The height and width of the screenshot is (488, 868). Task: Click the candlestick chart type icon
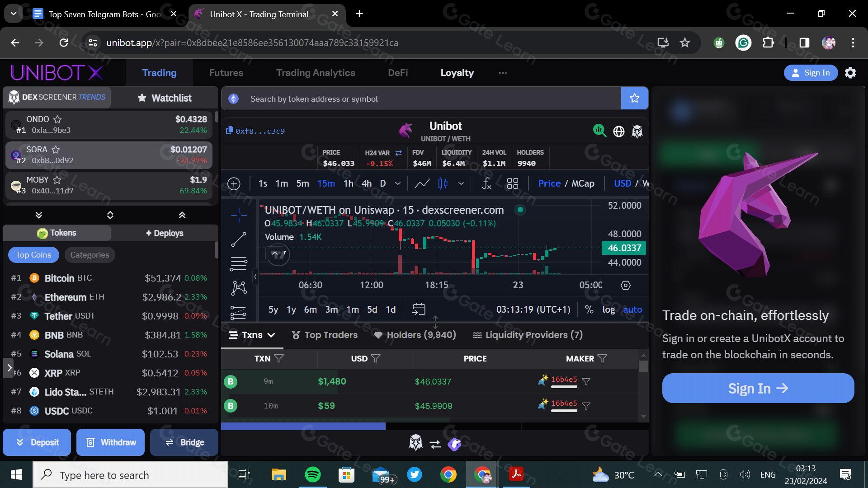[x=443, y=183]
